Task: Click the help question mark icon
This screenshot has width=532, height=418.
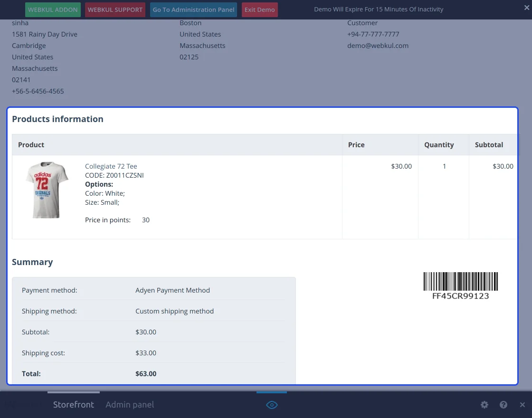Action: pos(503,405)
